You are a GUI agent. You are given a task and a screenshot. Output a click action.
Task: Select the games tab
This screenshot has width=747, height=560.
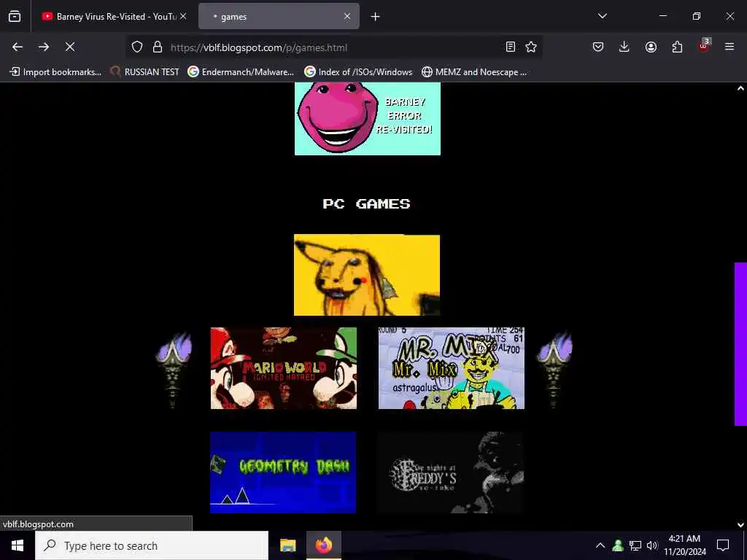pyautogui.click(x=279, y=17)
